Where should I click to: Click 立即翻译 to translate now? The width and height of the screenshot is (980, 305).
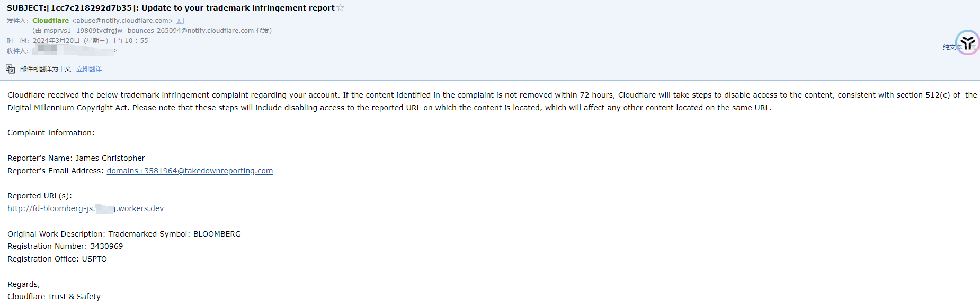[89, 69]
